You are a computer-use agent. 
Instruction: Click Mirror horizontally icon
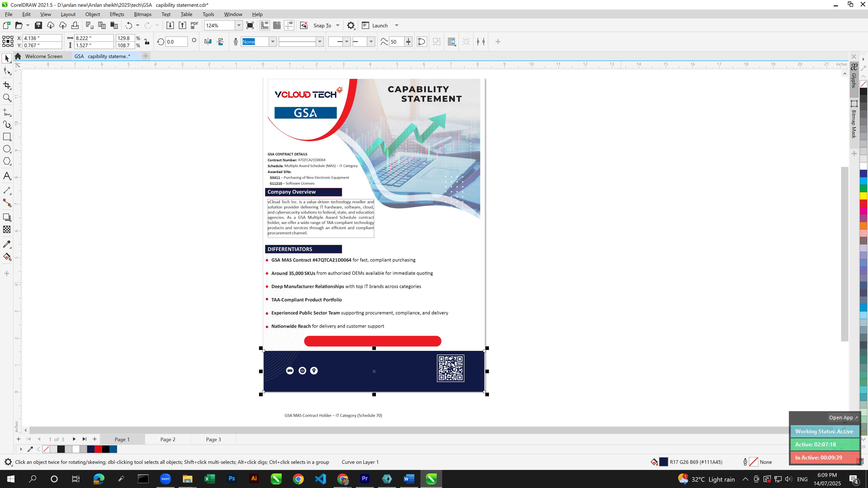tap(208, 42)
